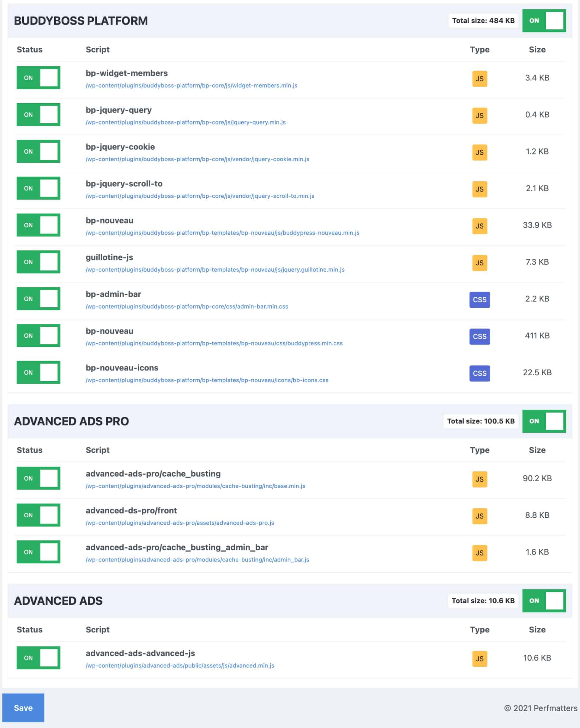The width and height of the screenshot is (580, 728).
Task: Toggle off the entire BuddyBoss Platform plugin
Action: pyautogui.click(x=544, y=21)
